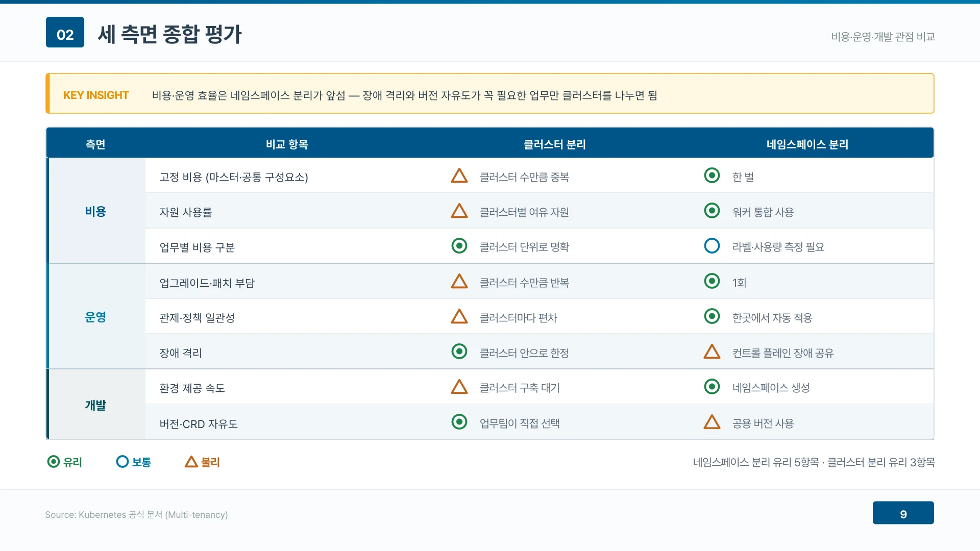Screen dimensions: 980x551
Task: Click the green circle icon beside 업무팀이 직접 선택
Action: (459, 422)
